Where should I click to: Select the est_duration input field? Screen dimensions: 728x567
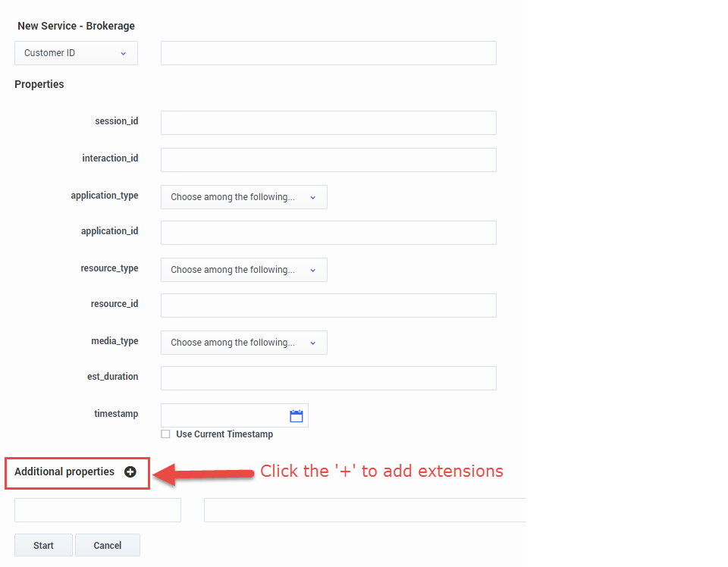(x=328, y=378)
